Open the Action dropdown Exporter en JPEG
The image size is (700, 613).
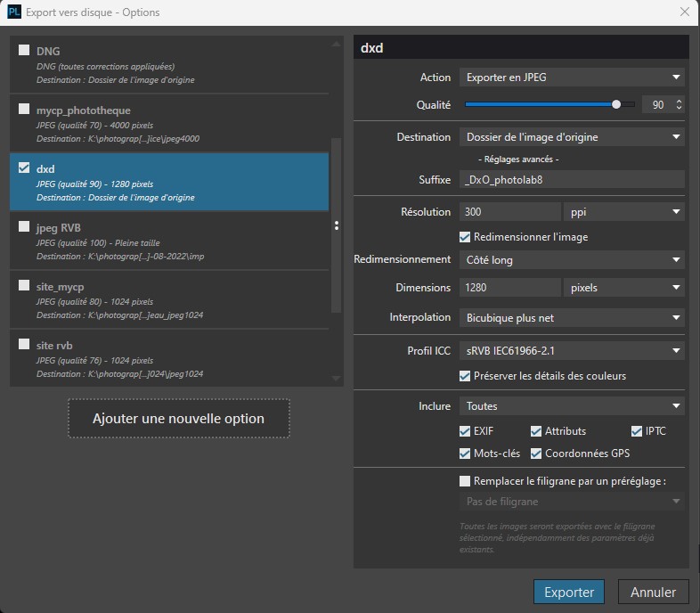point(572,78)
